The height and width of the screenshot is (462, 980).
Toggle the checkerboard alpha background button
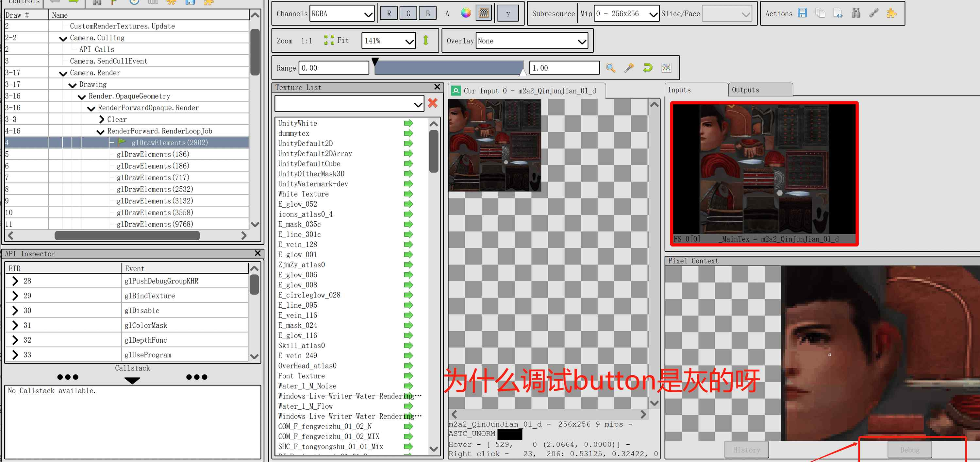[484, 13]
